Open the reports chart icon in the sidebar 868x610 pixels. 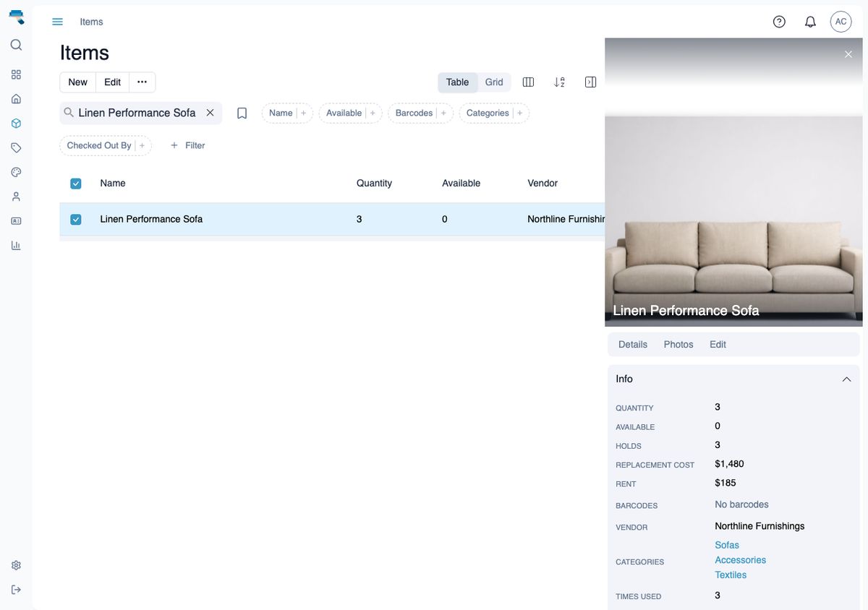[x=16, y=246]
